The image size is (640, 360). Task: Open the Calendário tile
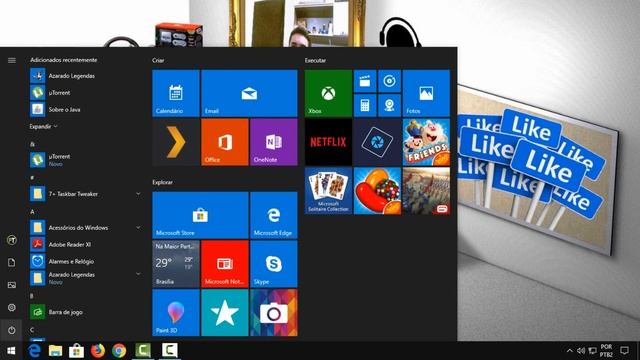pos(176,93)
